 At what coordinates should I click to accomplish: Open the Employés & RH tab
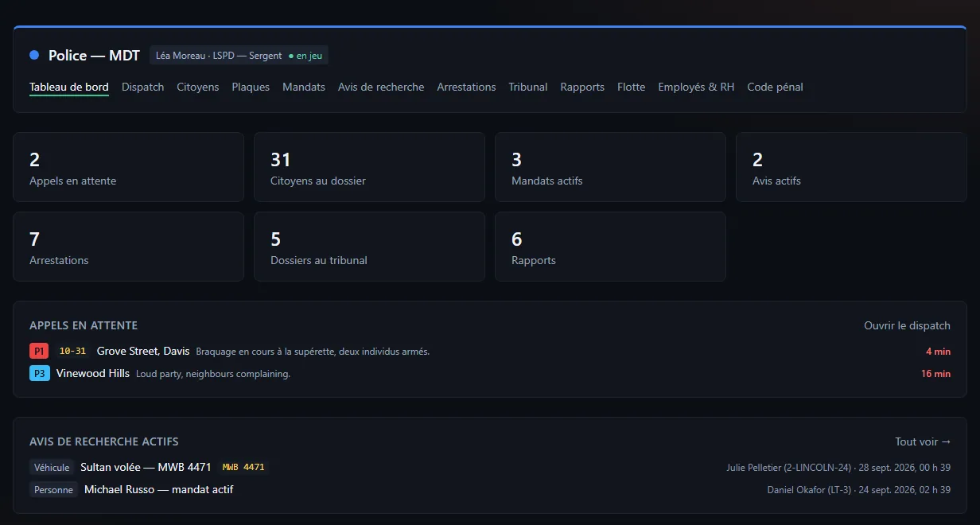tap(696, 87)
